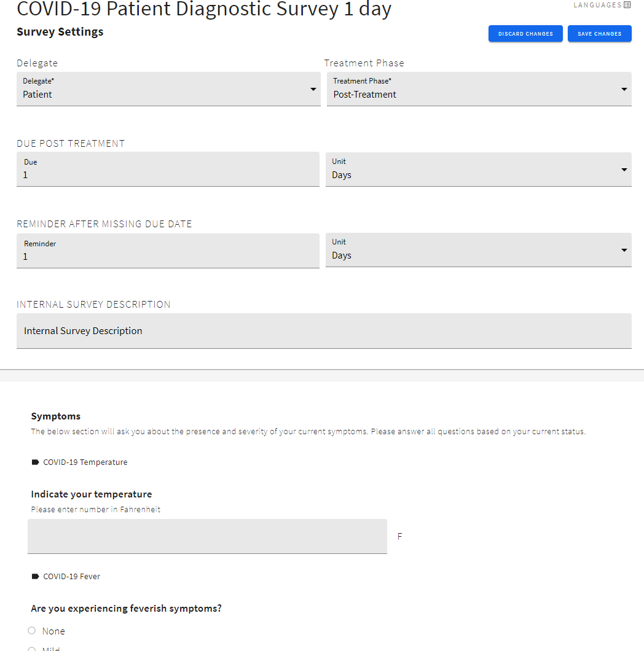644x651 pixels.
Task: Select the None radio button for feverish symptoms
Action: [x=32, y=631]
